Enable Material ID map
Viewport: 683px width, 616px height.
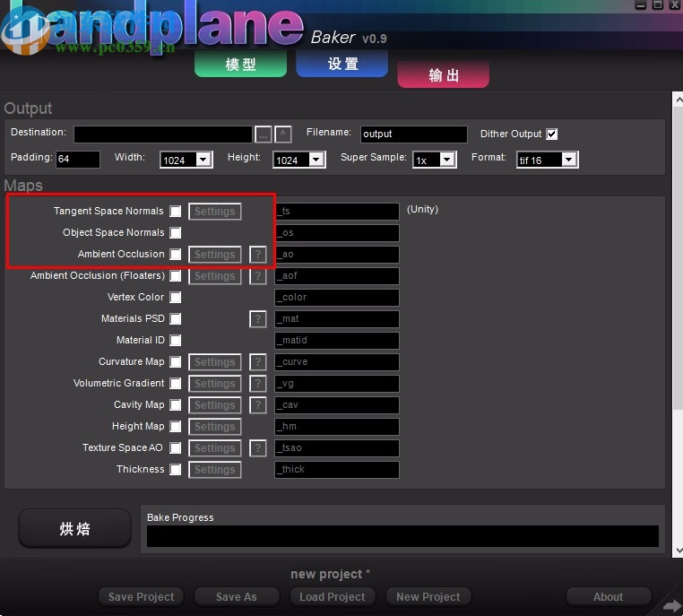coord(176,340)
